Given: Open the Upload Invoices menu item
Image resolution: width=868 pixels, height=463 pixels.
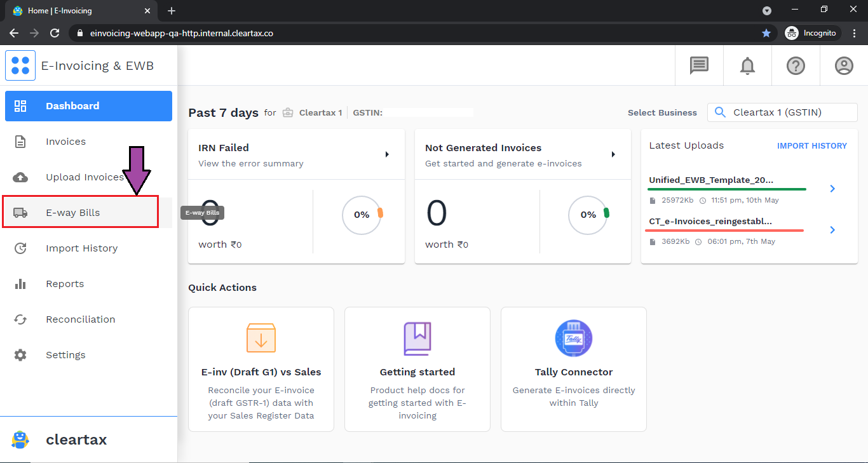Looking at the screenshot, I should pyautogui.click(x=88, y=177).
